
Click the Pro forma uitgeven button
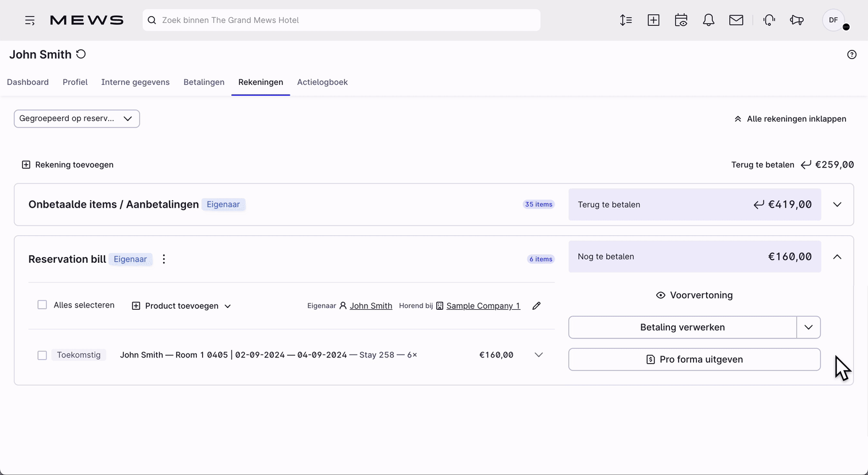tap(694, 359)
